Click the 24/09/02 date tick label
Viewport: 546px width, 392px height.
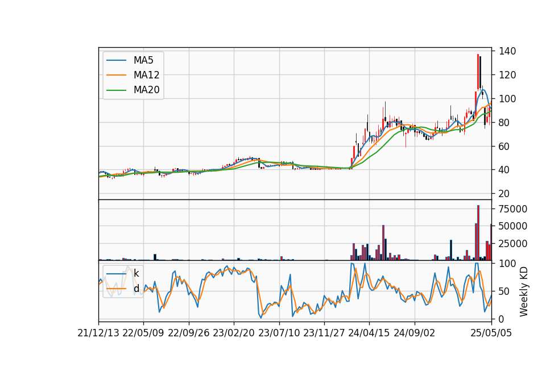point(415,333)
